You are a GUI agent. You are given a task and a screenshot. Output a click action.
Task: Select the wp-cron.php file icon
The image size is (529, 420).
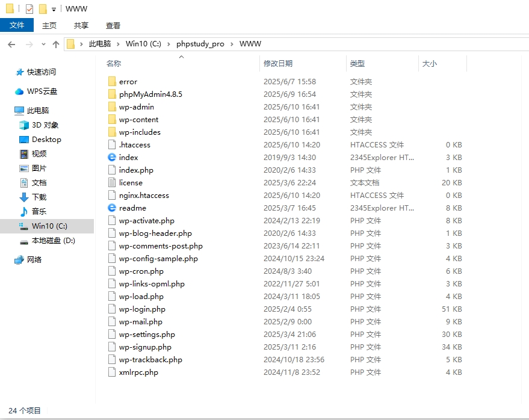112,271
